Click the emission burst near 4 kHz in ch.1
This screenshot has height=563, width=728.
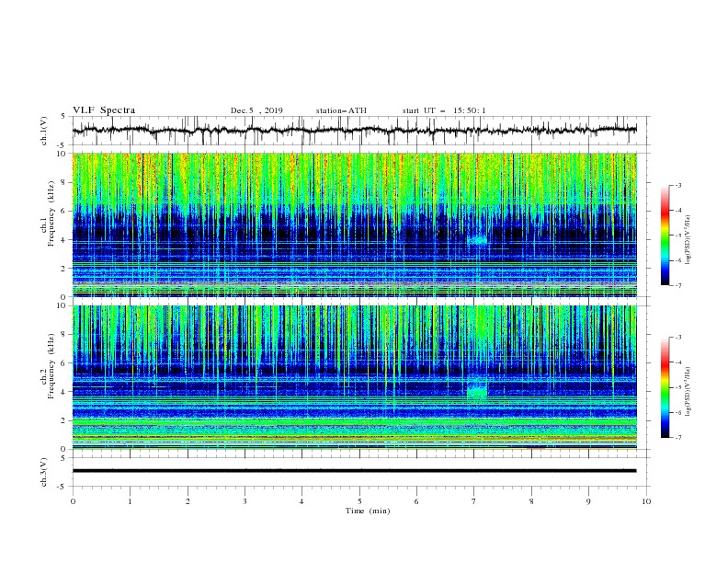click(x=477, y=240)
